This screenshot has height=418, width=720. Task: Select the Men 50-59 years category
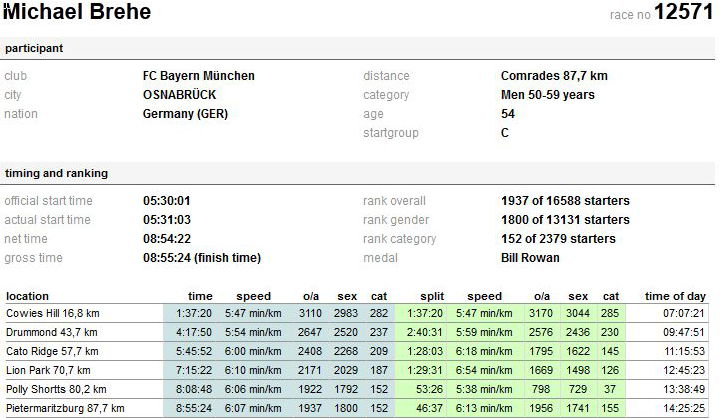[547, 95]
